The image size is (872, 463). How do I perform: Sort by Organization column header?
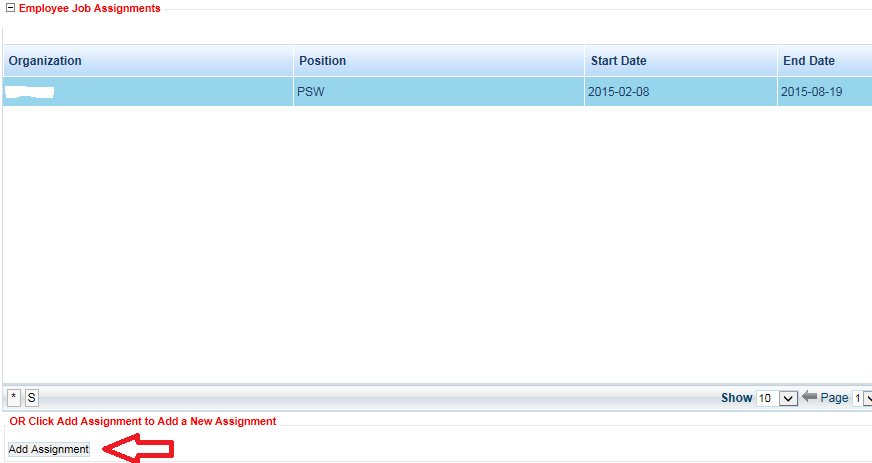pos(46,61)
